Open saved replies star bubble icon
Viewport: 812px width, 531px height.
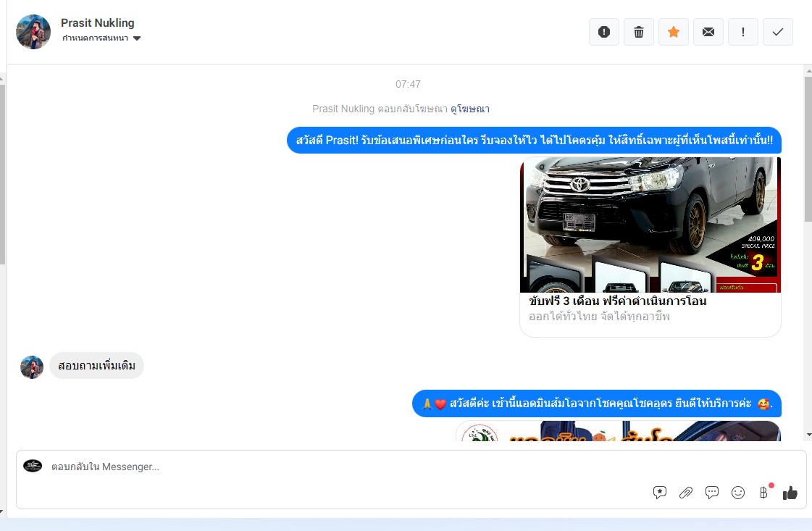point(660,493)
